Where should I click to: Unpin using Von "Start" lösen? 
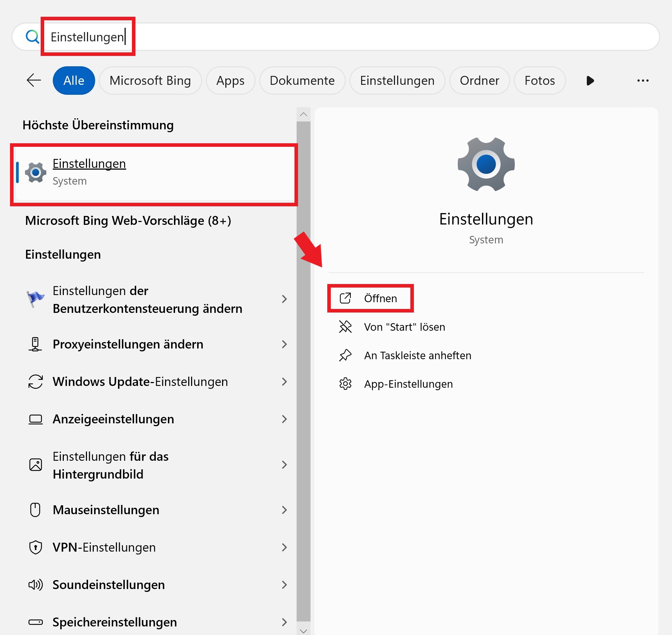pyautogui.click(x=404, y=327)
